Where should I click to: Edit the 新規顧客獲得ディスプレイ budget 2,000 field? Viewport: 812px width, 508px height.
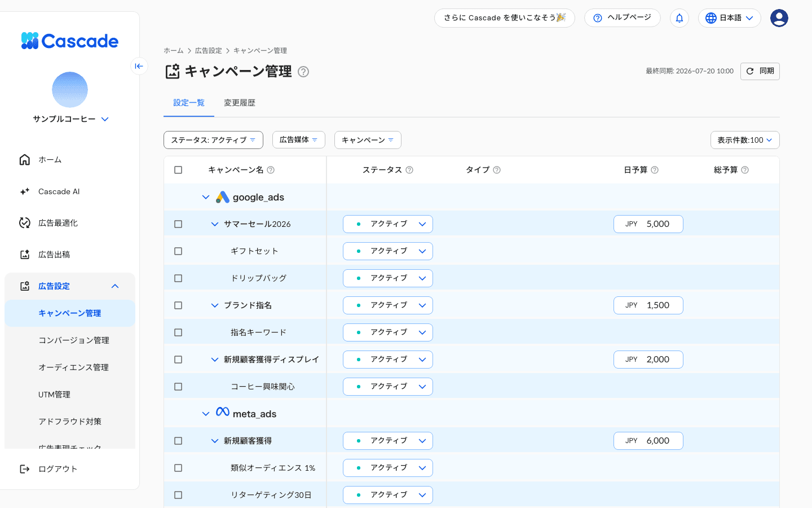coord(648,360)
